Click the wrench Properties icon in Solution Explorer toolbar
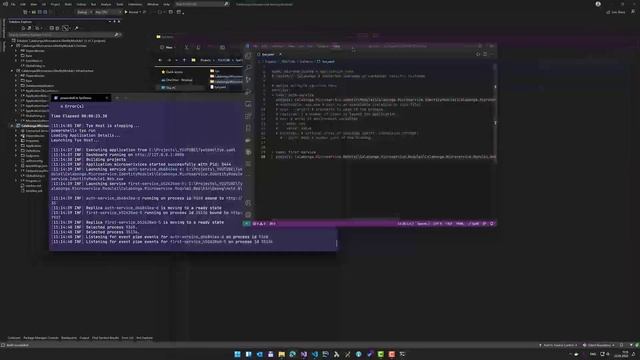The image size is (640, 360). [76, 28]
